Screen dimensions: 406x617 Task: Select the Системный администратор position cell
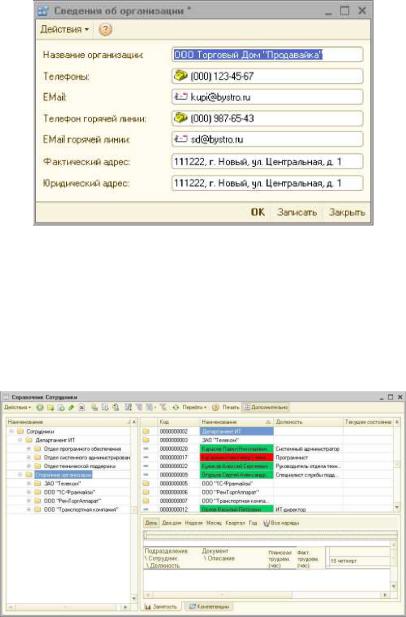coord(308,449)
